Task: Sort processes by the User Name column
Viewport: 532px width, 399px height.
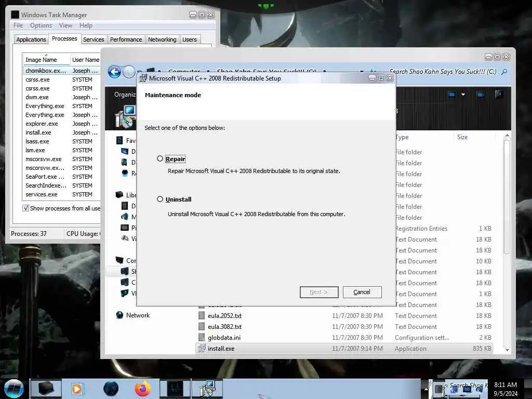Action: click(x=86, y=60)
